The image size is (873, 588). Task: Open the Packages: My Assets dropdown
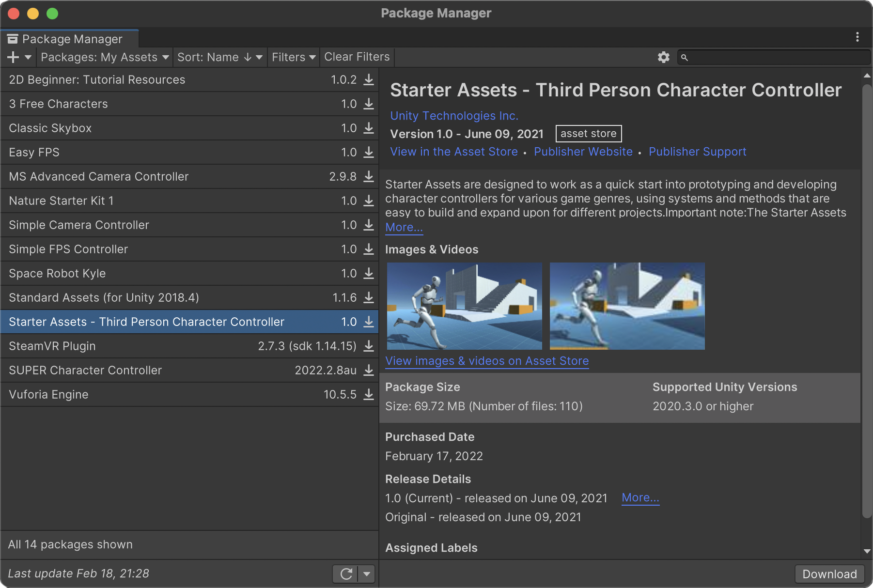(105, 57)
